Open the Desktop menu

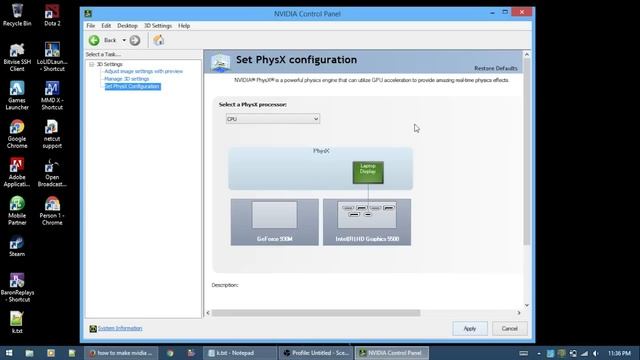coord(127,26)
